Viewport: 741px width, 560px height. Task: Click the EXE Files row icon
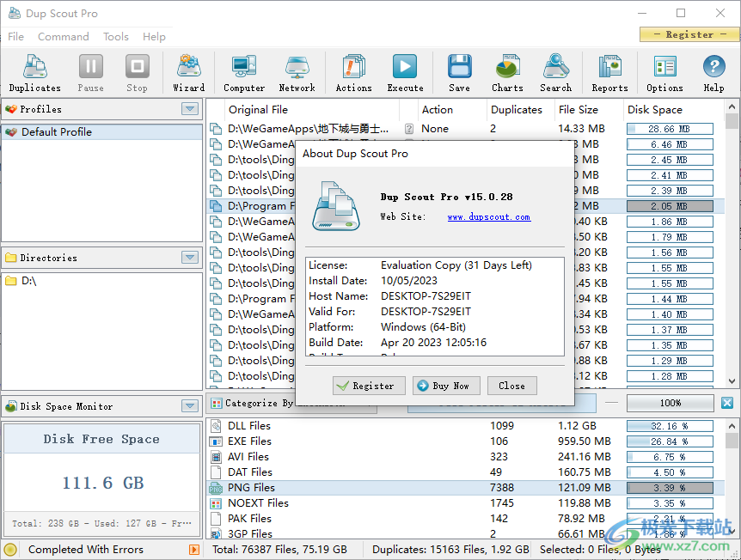pos(216,441)
